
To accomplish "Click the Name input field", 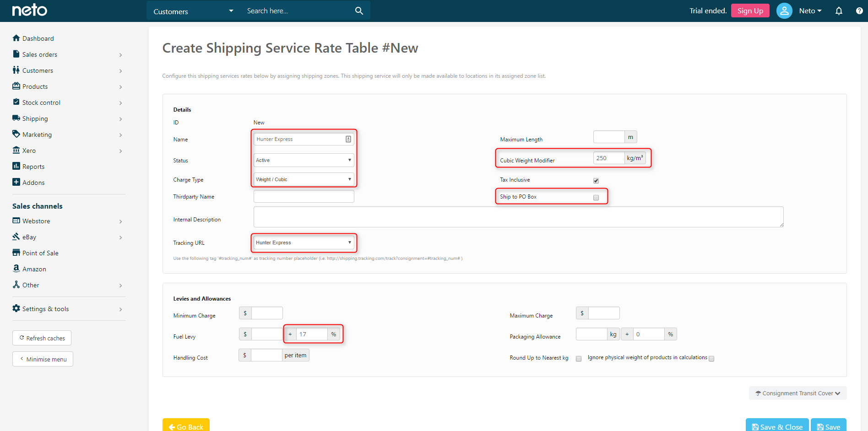I will pos(304,139).
